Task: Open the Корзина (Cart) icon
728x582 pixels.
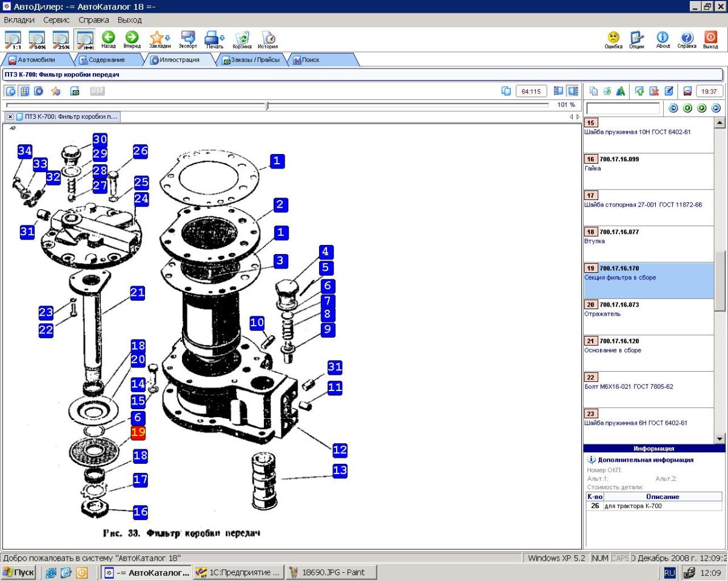Action: (242, 39)
